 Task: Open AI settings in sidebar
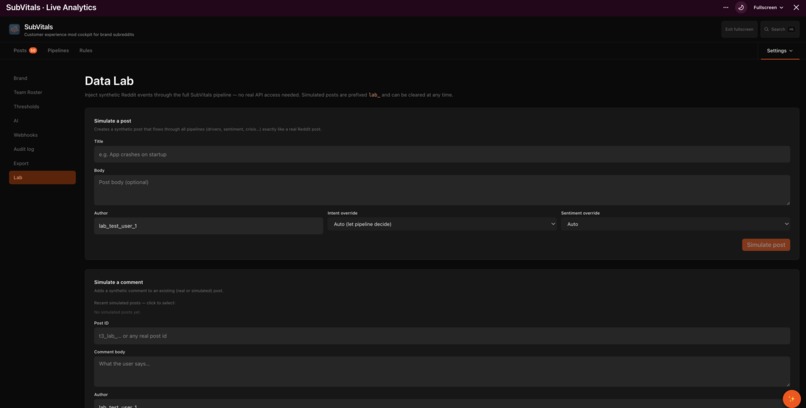tap(42, 121)
